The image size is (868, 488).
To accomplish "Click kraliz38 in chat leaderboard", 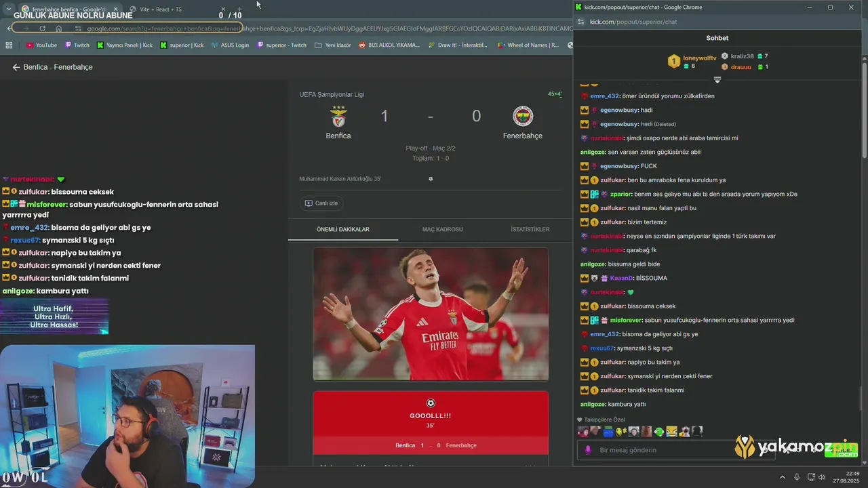I will click(742, 56).
